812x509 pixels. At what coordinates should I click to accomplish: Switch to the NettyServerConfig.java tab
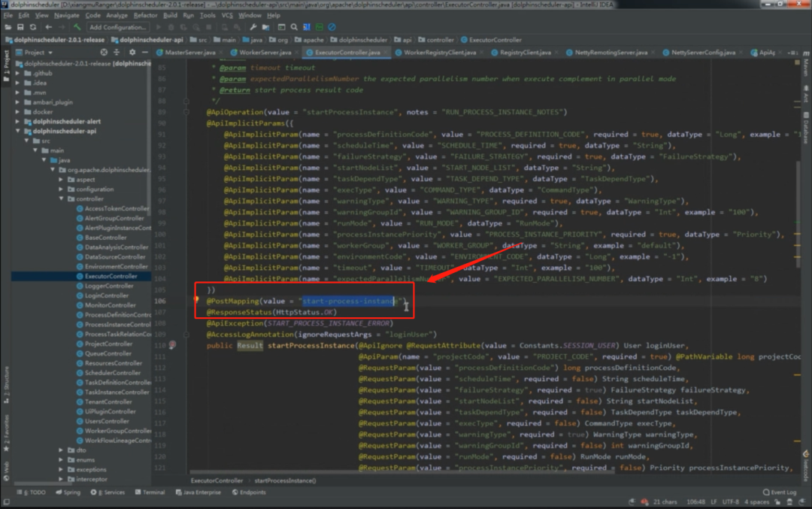(703, 53)
